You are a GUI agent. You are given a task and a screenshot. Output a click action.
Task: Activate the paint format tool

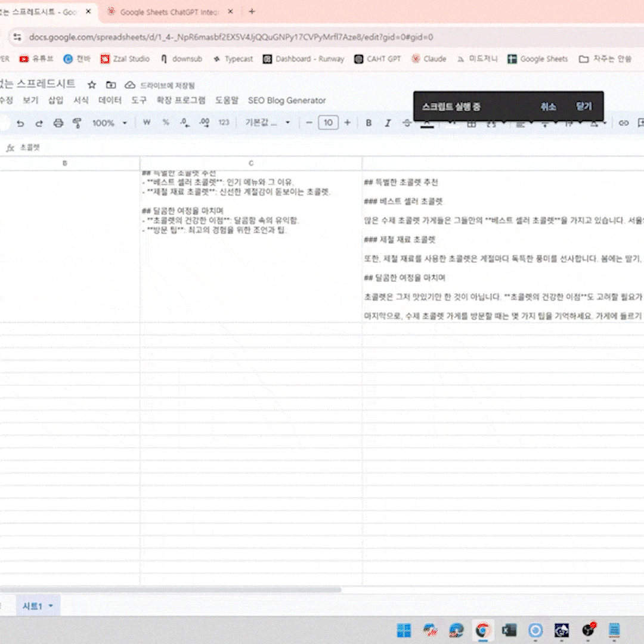[x=77, y=123]
